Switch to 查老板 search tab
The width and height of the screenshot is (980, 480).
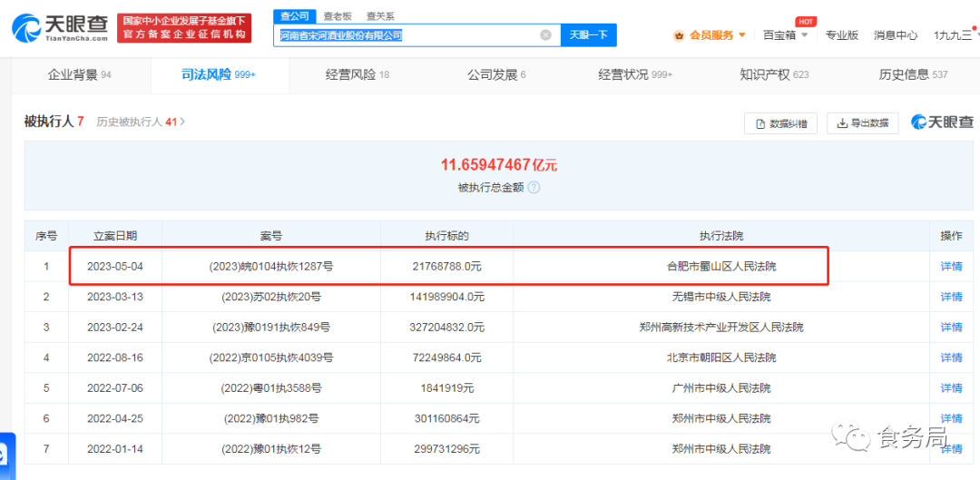336,17
